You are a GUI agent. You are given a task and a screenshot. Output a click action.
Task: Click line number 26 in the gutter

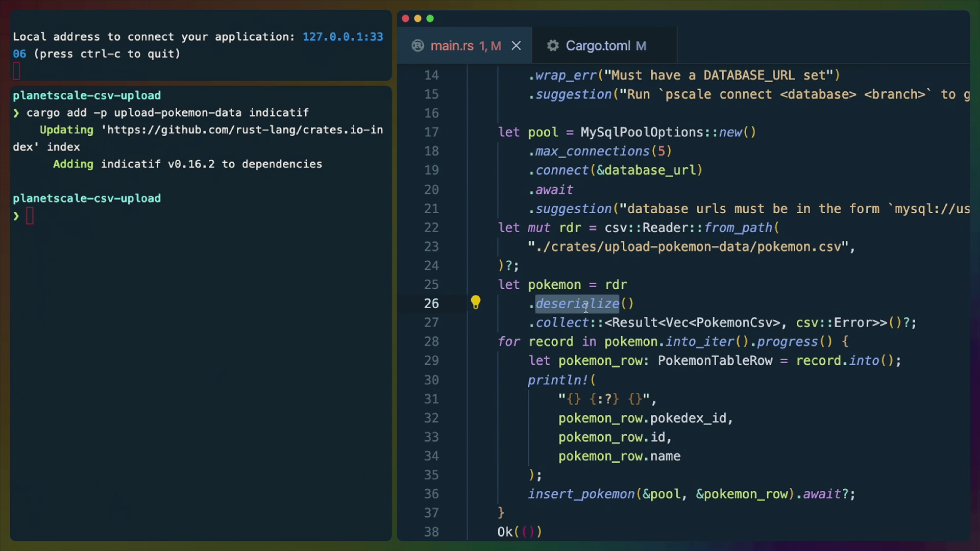pyautogui.click(x=431, y=303)
